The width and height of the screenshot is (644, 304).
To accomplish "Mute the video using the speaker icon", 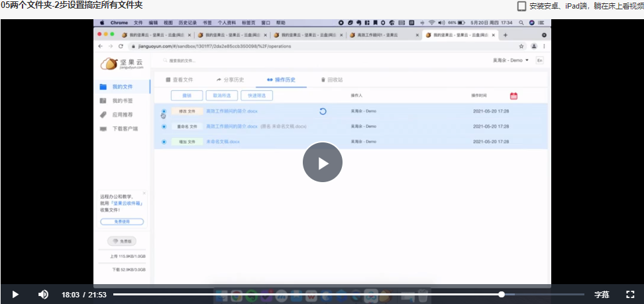I will (x=43, y=295).
